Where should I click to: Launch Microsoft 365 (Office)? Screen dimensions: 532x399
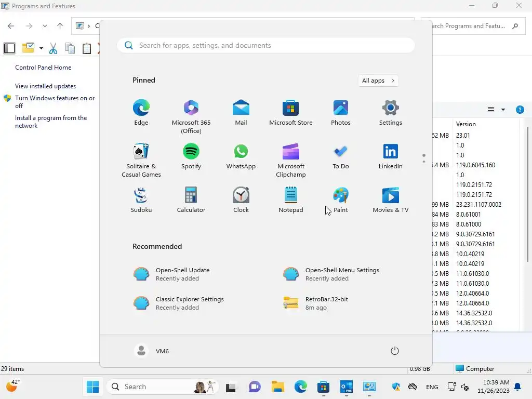tap(191, 117)
